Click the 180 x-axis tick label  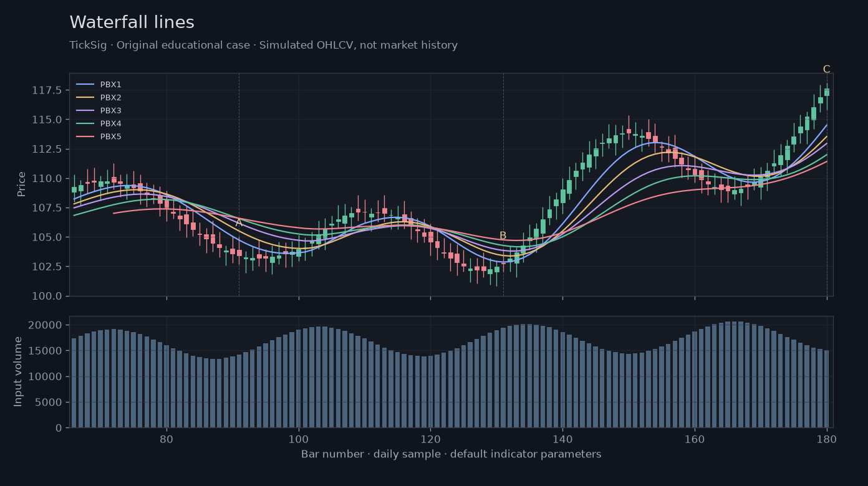[x=827, y=438]
